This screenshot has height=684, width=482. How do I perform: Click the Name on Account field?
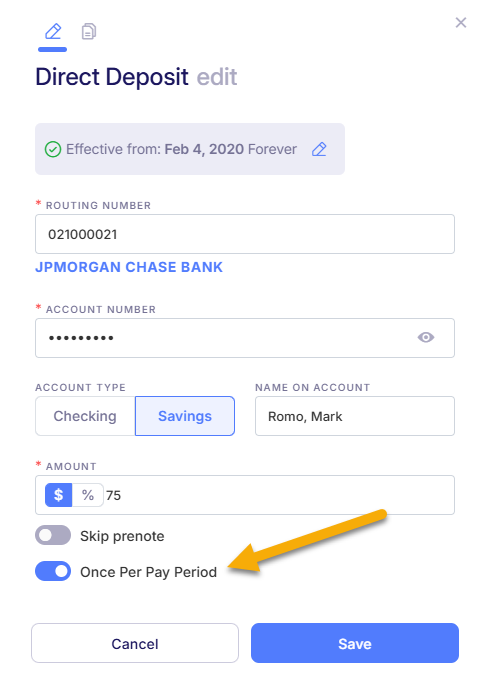point(355,416)
